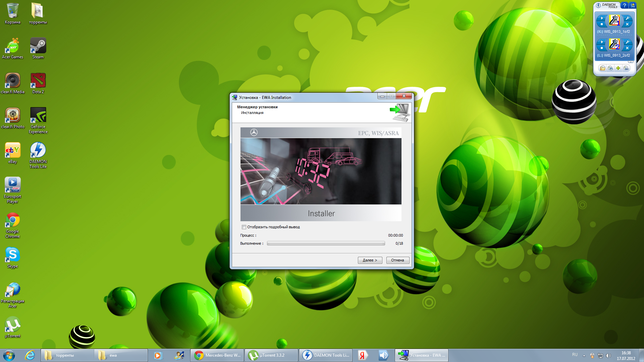
Task: Open Регистрация Acer shortcut
Action: pos(13,295)
